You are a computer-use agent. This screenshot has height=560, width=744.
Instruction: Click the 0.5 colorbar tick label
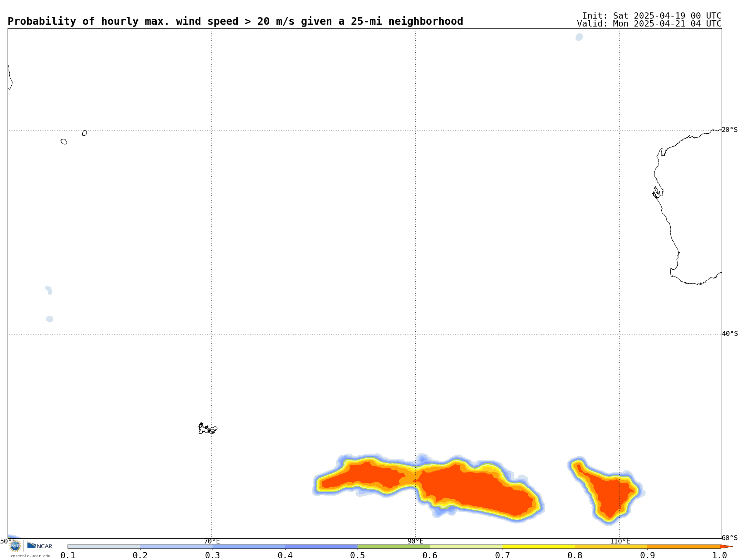point(358,556)
